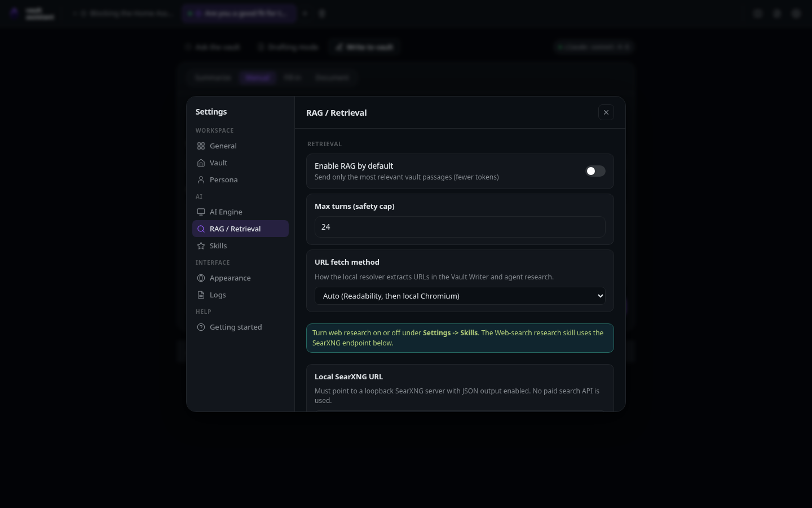This screenshot has width=812, height=508.
Task: Click the 'INTERFACE' sidebar group label
Action: tap(213, 262)
